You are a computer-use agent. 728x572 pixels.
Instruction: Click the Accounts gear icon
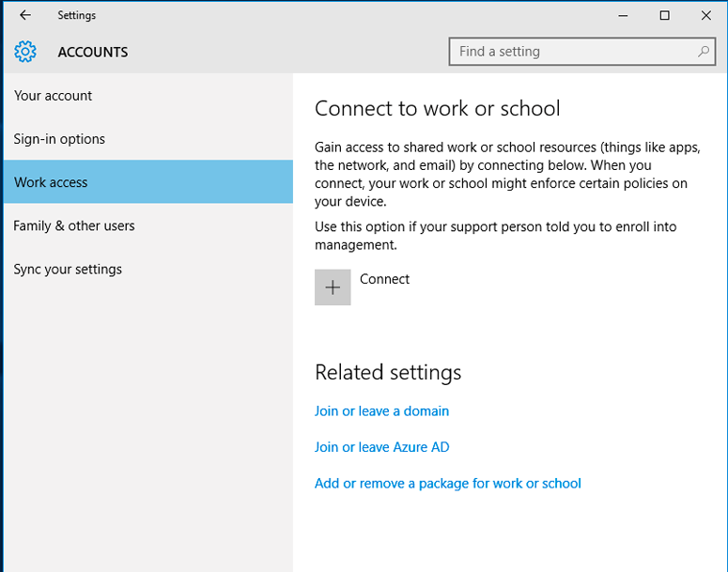(25, 52)
